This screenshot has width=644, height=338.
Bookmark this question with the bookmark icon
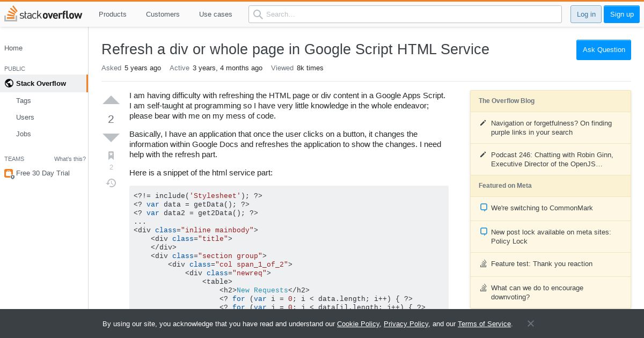click(111, 156)
